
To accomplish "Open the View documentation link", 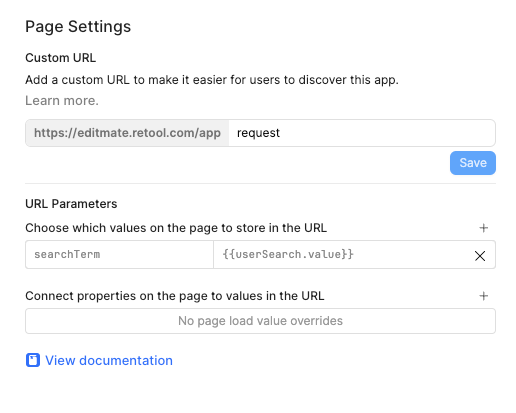I will tap(109, 360).
